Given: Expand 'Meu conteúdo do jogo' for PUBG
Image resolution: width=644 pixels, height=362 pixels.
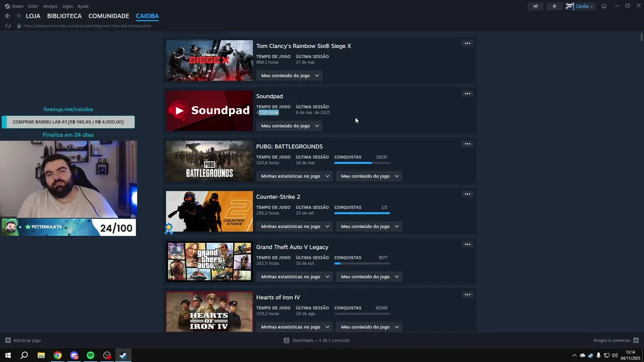Looking at the screenshot, I should (369, 176).
